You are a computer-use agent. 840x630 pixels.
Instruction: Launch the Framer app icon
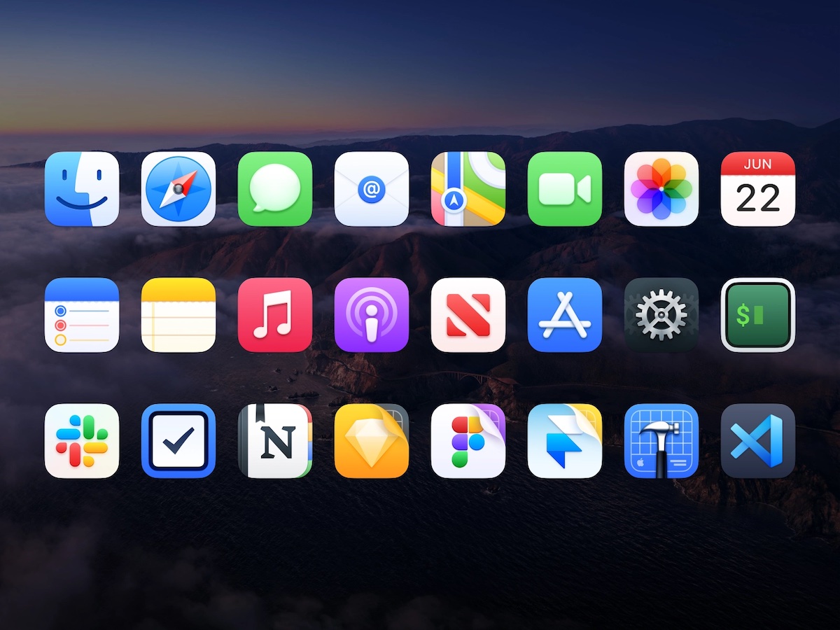565,441
